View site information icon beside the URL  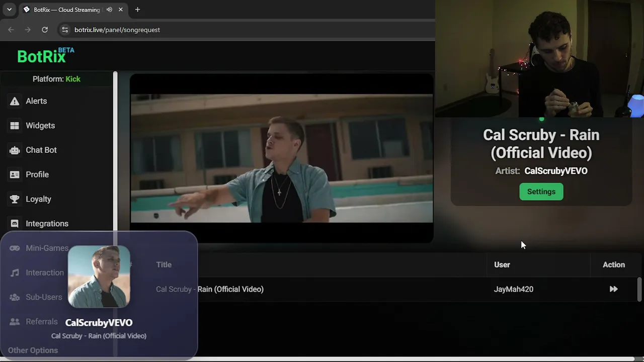[x=64, y=30]
